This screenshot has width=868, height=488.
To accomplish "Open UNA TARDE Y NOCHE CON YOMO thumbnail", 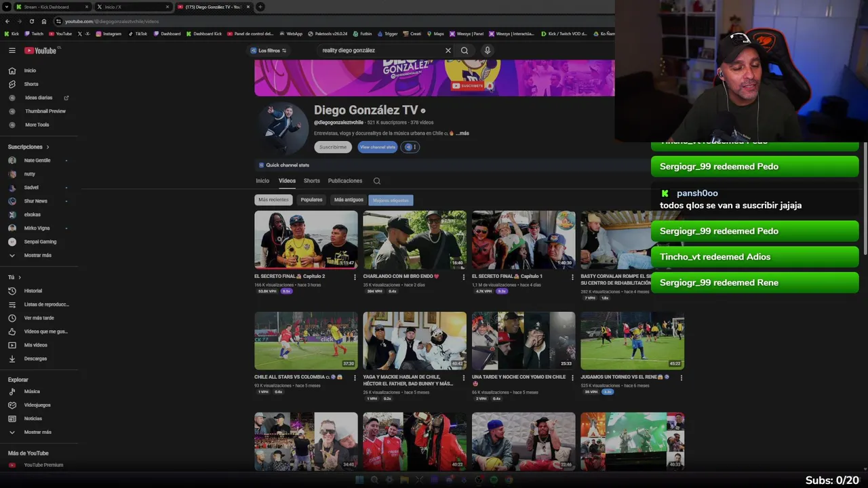I will coord(524,341).
